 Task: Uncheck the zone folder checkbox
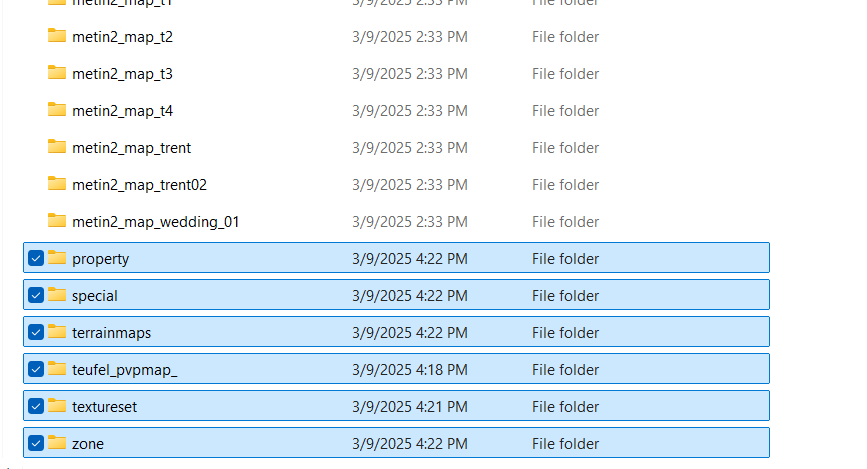click(36, 444)
